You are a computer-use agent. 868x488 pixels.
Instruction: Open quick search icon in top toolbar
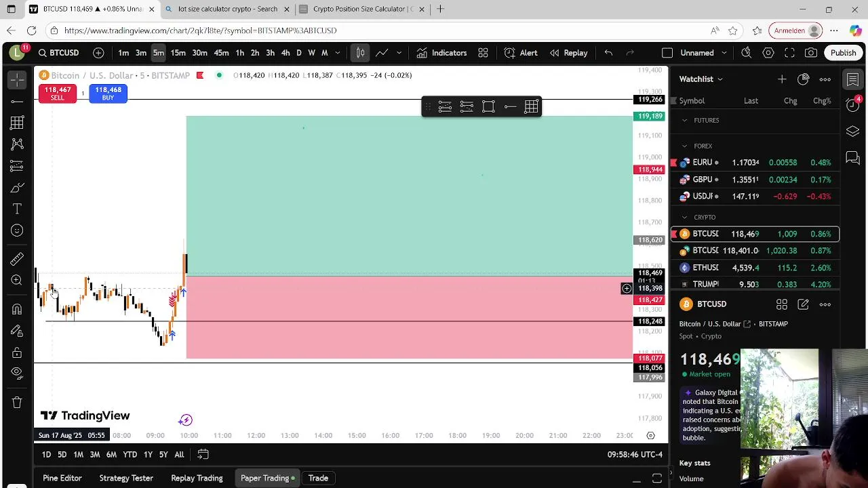pyautogui.click(x=747, y=53)
